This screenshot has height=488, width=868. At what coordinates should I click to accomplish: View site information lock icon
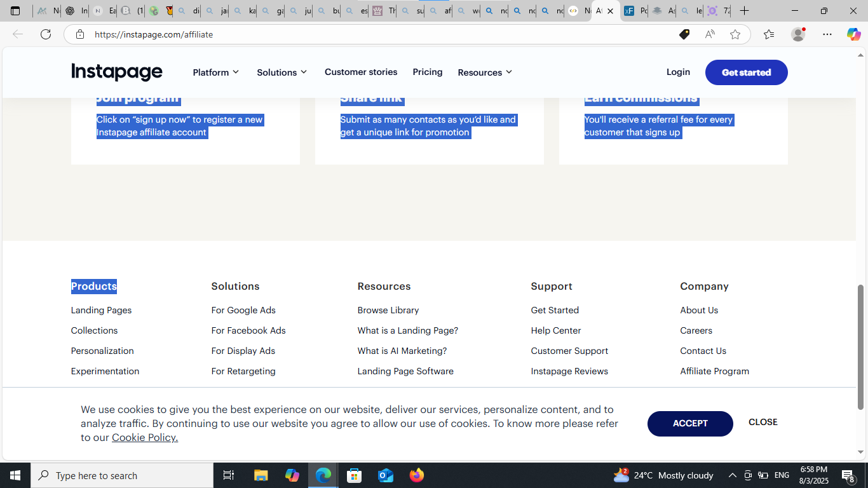79,34
